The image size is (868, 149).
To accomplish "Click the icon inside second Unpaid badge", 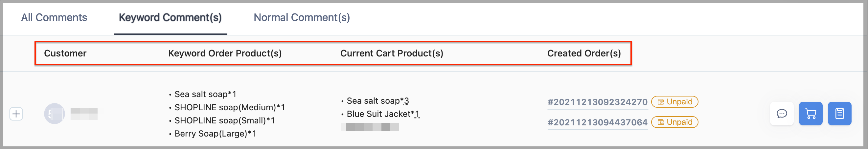I will 660,122.
